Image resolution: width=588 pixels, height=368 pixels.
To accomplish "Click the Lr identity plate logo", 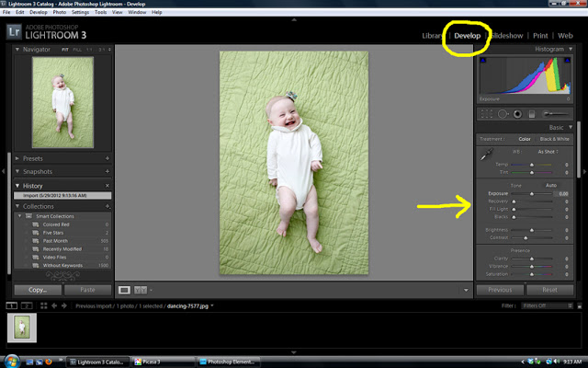I will click(14, 31).
